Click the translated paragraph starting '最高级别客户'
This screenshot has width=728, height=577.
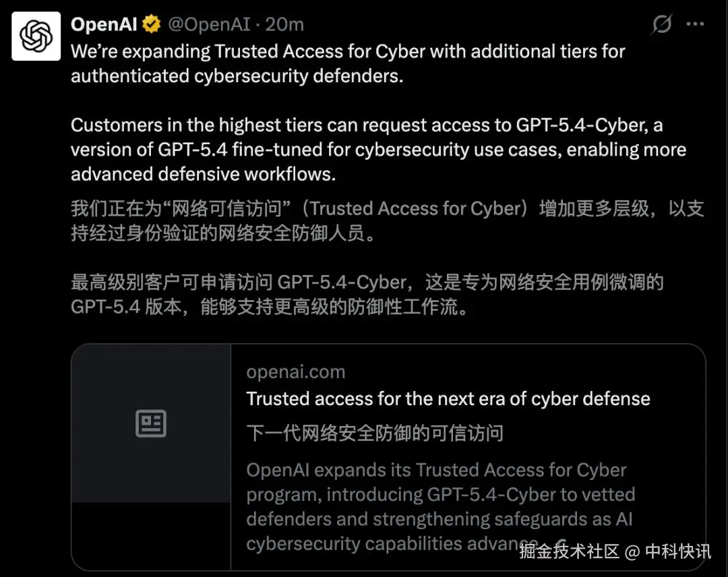tap(366, 294)
